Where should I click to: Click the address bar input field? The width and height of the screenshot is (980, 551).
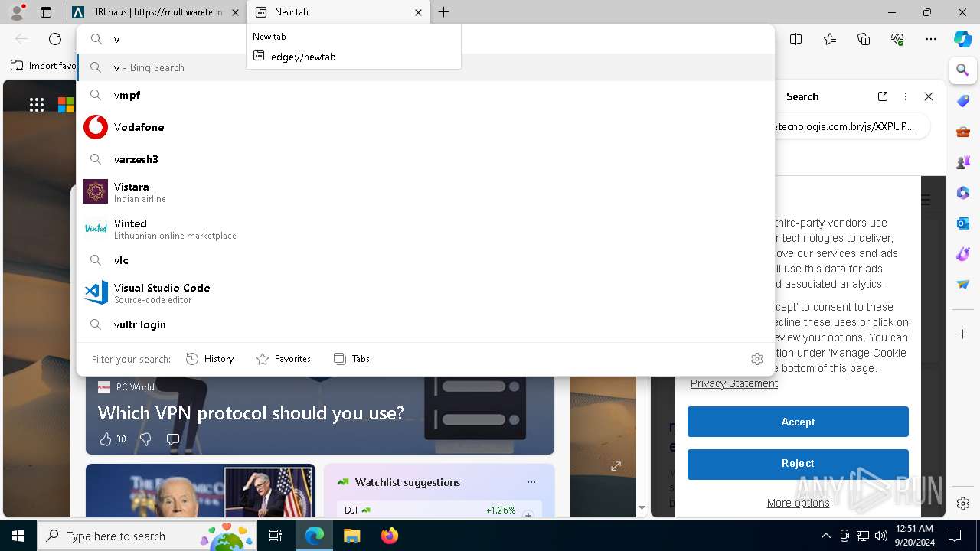click(426, 39)
